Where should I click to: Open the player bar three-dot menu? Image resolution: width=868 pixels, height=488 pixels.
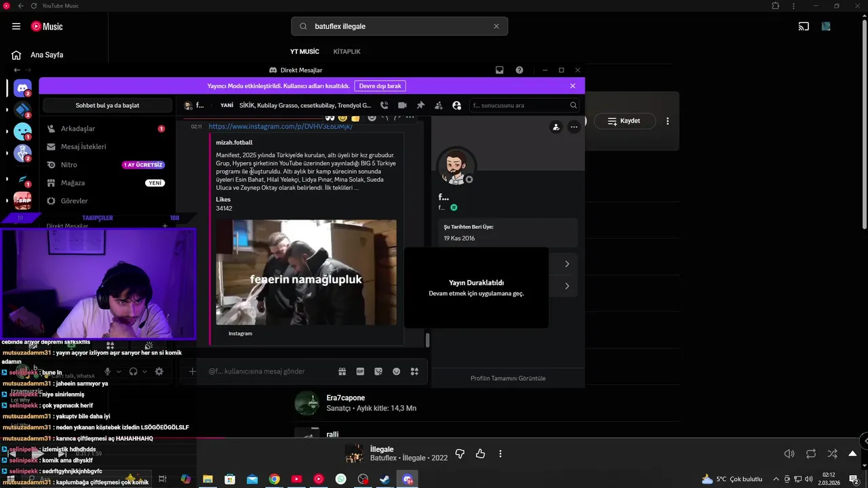(500, 453)
